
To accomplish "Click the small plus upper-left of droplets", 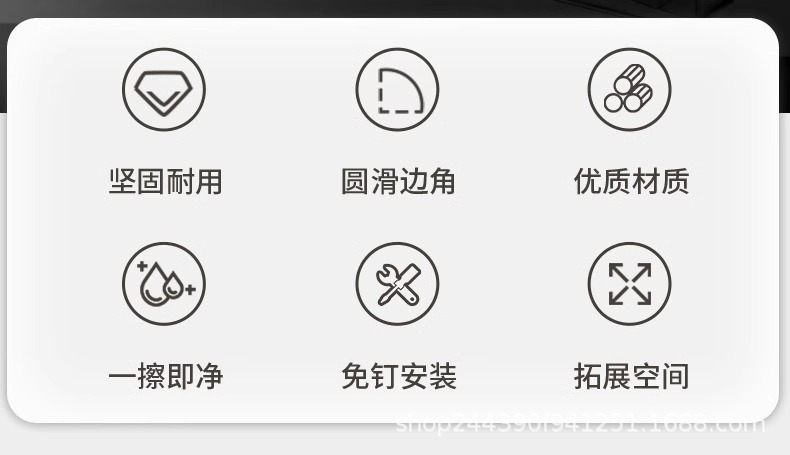I will [143, 266].
